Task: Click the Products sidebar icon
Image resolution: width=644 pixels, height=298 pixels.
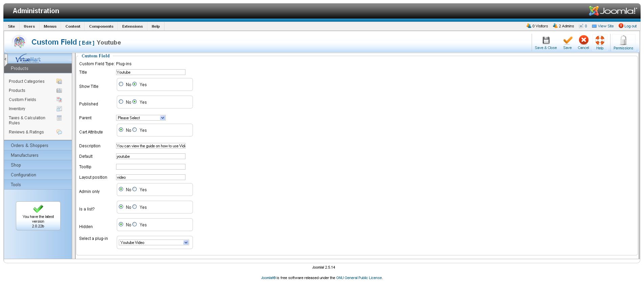Action: [x=59, y=91]
